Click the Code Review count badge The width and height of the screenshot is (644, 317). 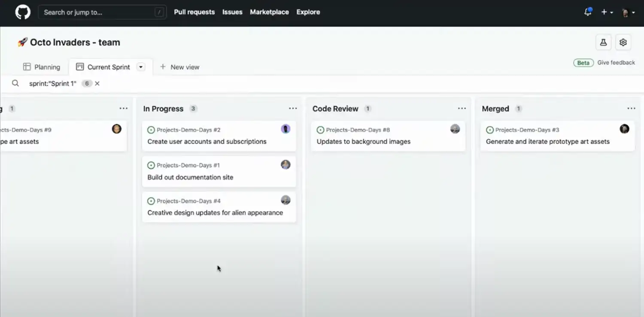(x=368, y=109)
